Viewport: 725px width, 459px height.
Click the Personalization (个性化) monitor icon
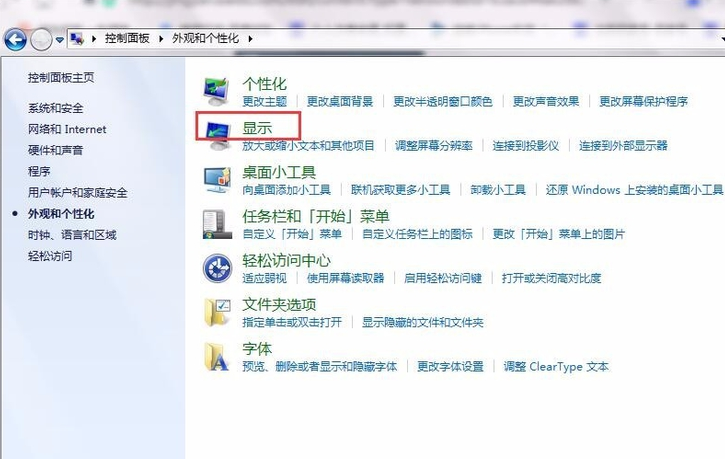click(217, 91)
